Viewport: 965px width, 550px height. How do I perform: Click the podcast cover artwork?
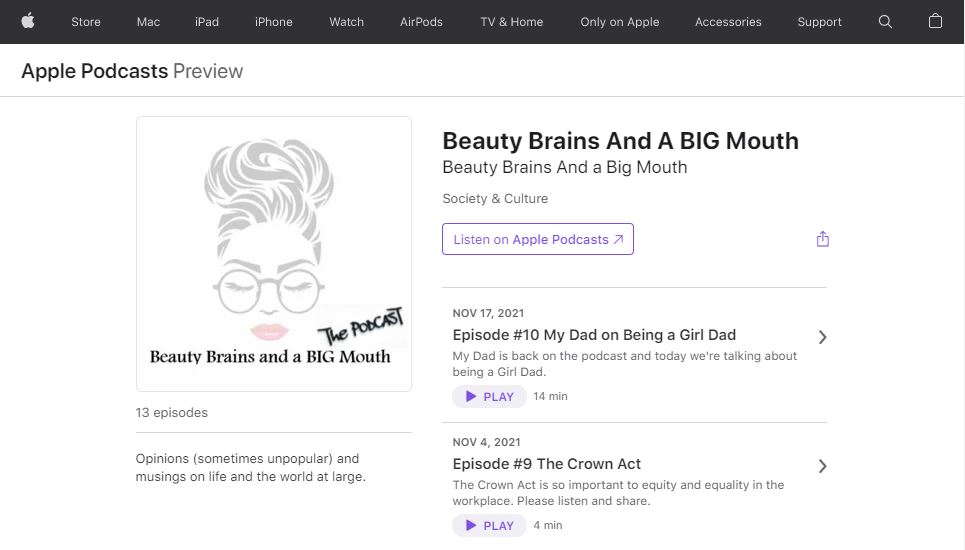[x=274, y=254]
